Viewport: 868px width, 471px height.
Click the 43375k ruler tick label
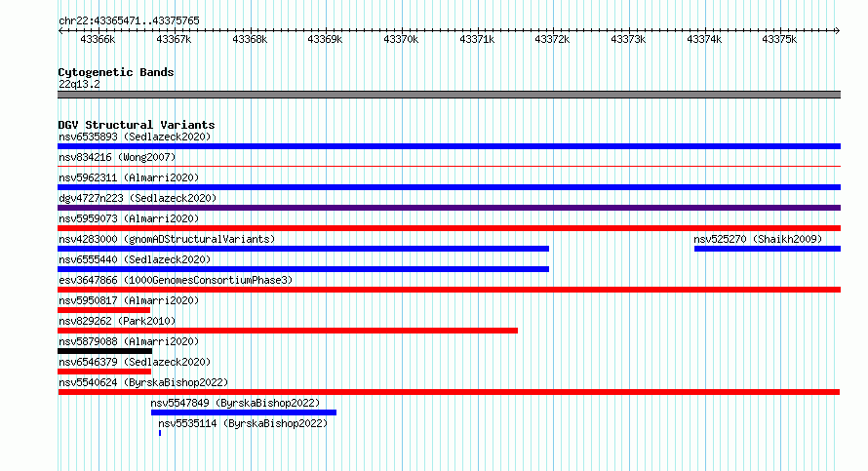[x=779, y=40]
